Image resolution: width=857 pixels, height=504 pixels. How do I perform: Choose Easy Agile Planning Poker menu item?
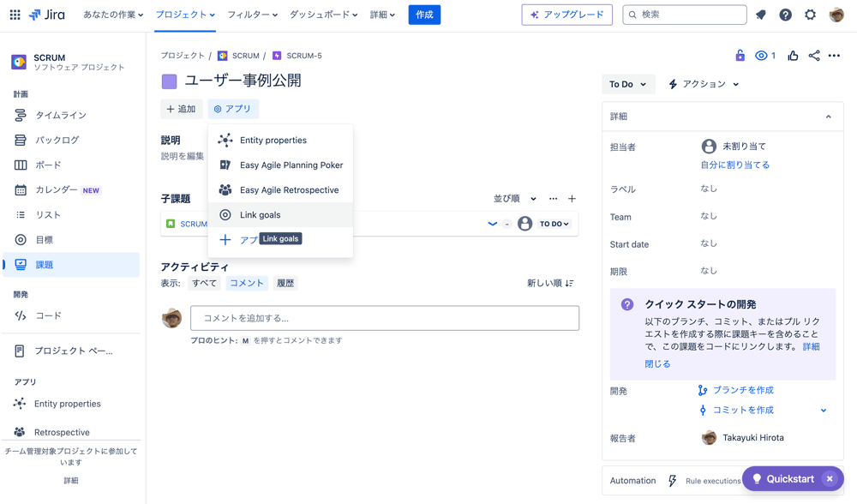pyautogui.click(x=280, y=165)
